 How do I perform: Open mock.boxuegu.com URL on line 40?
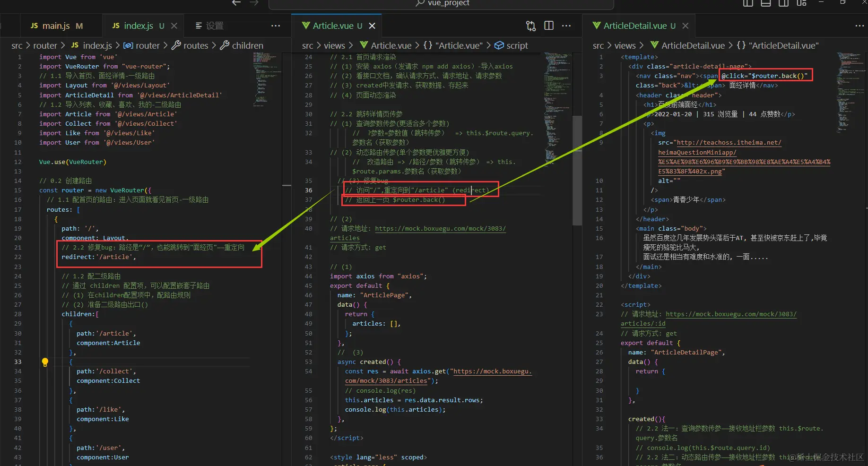tap(440, 229)
